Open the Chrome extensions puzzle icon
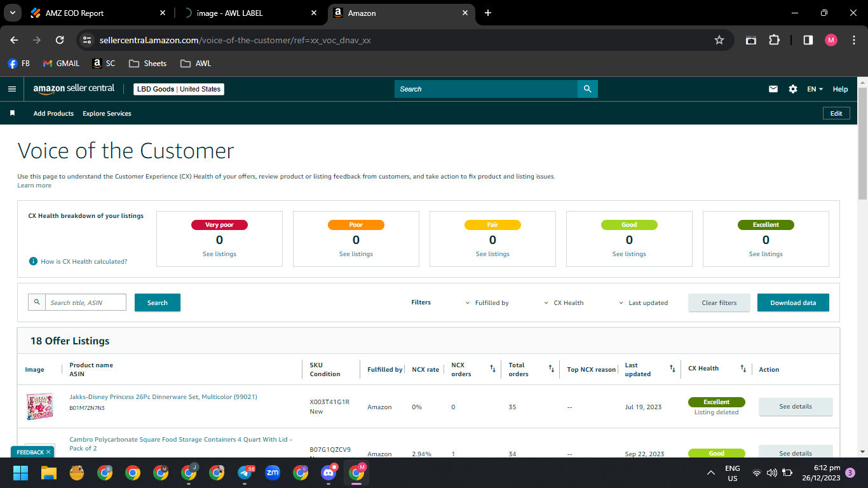 774,40
